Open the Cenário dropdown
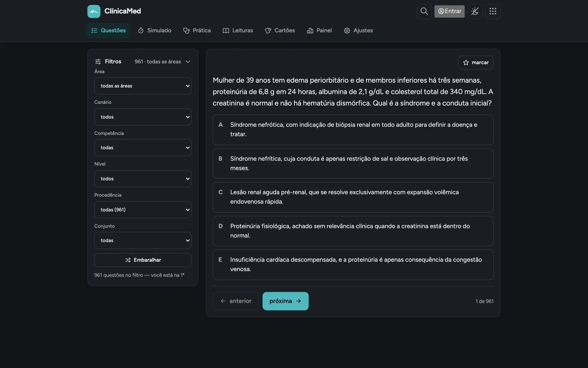This screenshot has height=368, width=588. (x=143, y=117)
